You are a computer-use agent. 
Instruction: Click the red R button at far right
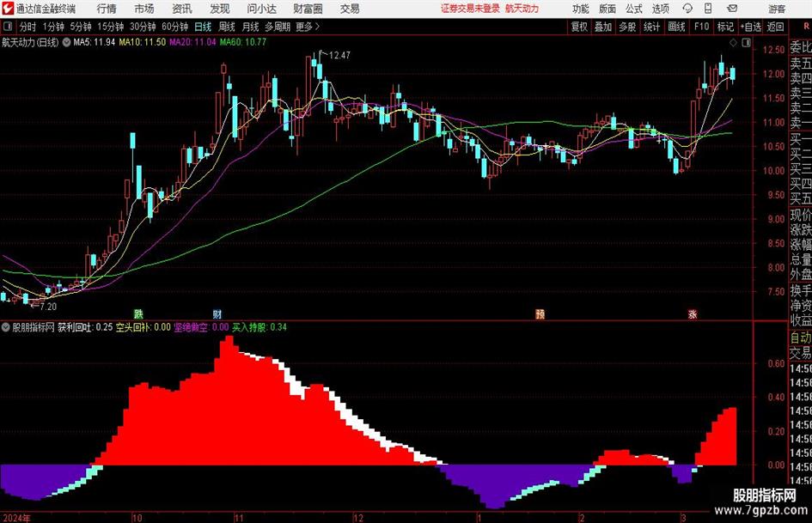(806, 26)
